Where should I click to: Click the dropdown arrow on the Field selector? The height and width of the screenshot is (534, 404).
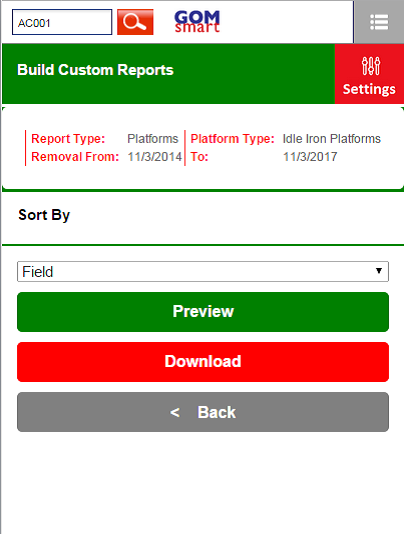point(378,271)
